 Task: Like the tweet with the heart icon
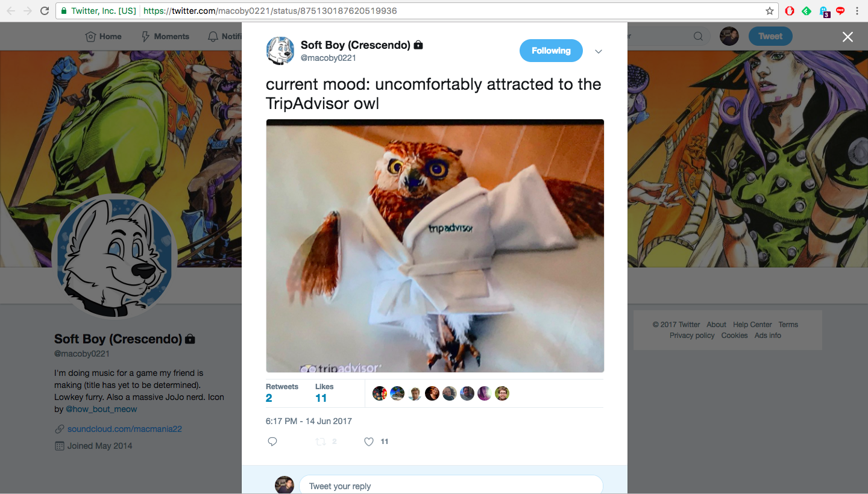coord(369,442)
